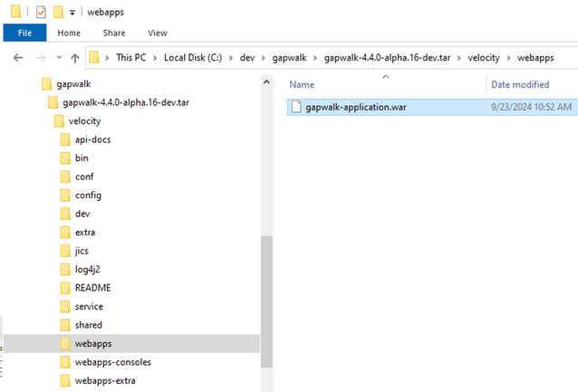578x392 pixels.
Task: Expand chevron after gapwalk breadcrumb
Action: pos(315,58)
